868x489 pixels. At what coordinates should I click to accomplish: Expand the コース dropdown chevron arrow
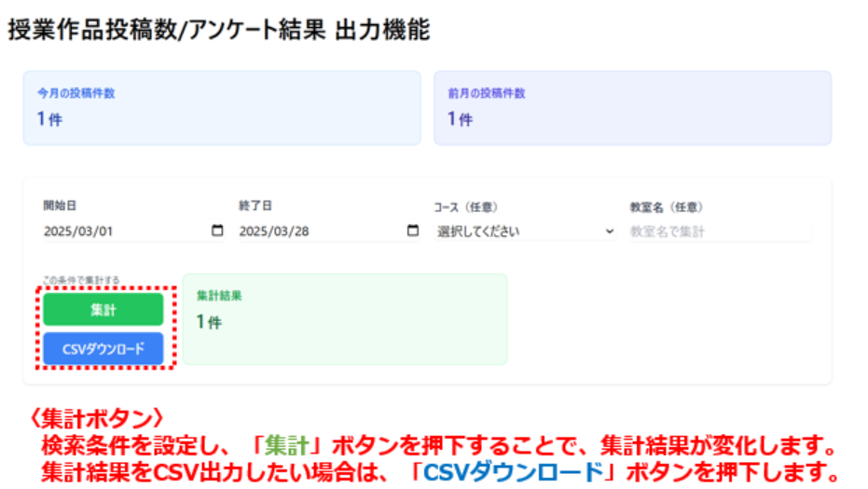click(610, 231)
